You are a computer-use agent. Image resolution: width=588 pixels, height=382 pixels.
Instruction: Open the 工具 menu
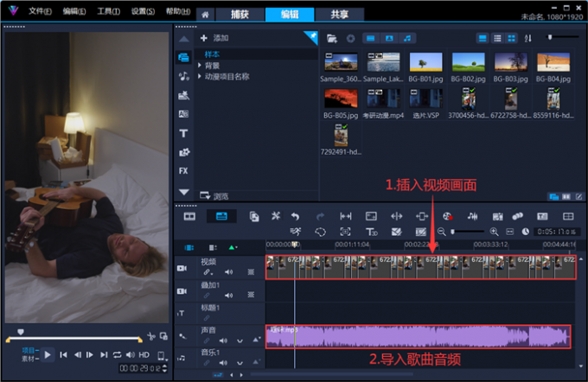(108, 11)
